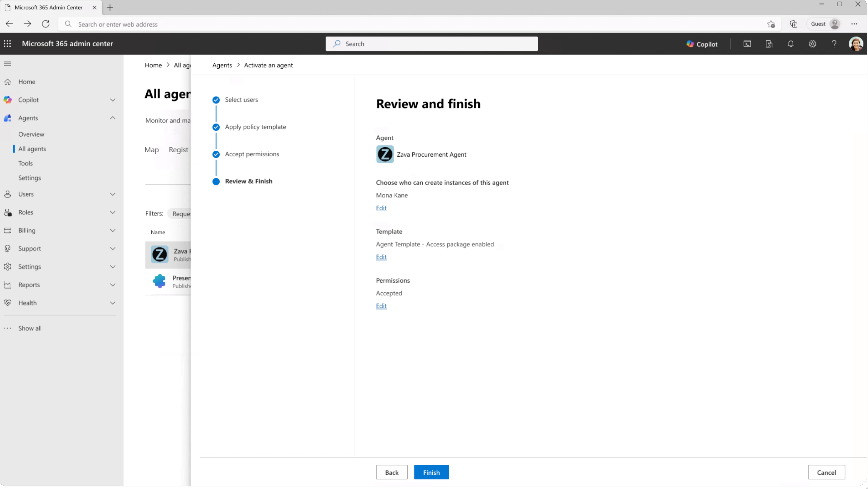
Task: Click the browser forward arrow
Action: 27,24
